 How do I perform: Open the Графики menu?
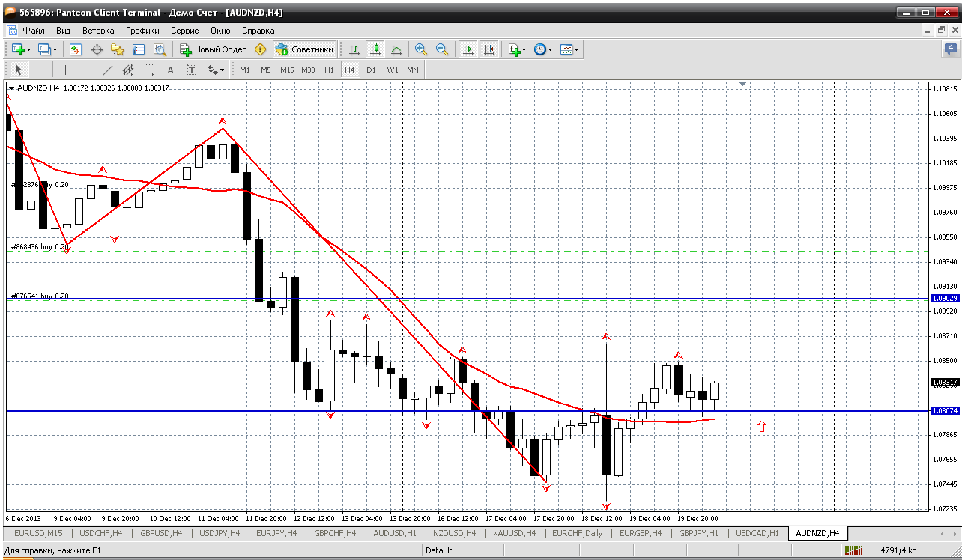[142, 31]
